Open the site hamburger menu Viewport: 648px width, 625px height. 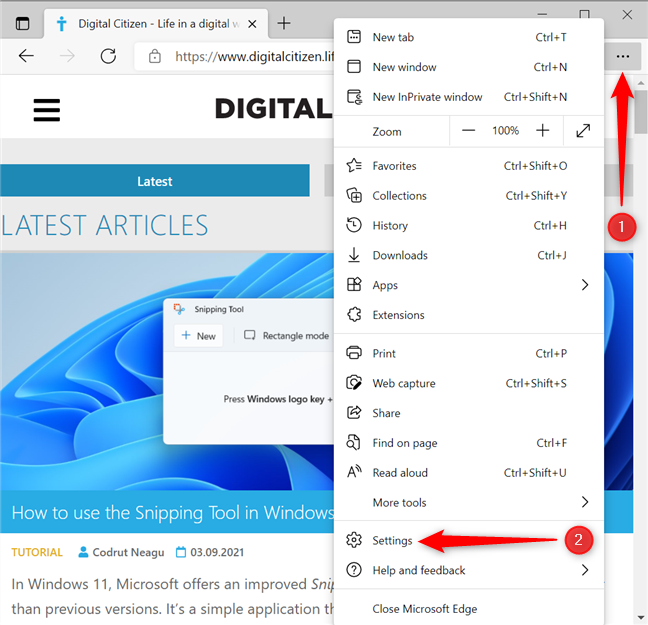tap(47, 110)
